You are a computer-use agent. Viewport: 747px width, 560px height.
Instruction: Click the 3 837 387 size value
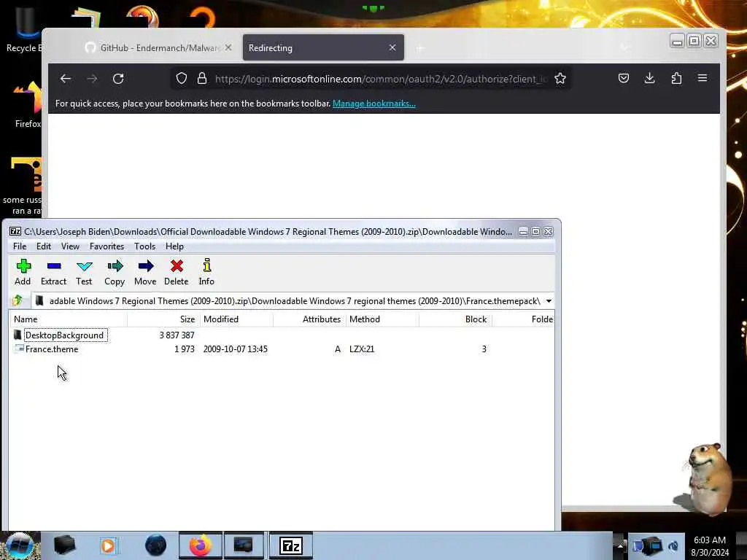pyautogui.click(x=177, y=335)
